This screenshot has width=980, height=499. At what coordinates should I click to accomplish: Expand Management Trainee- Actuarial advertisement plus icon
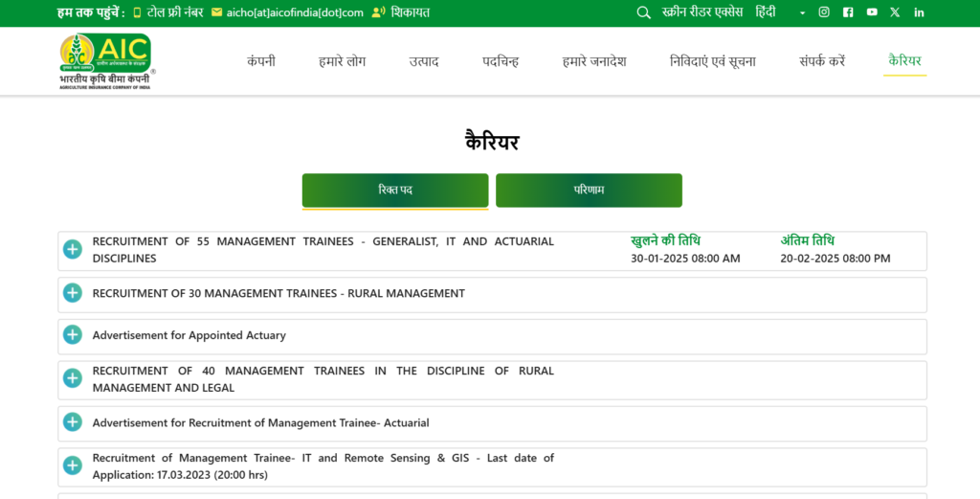click(x=73, y=422)
